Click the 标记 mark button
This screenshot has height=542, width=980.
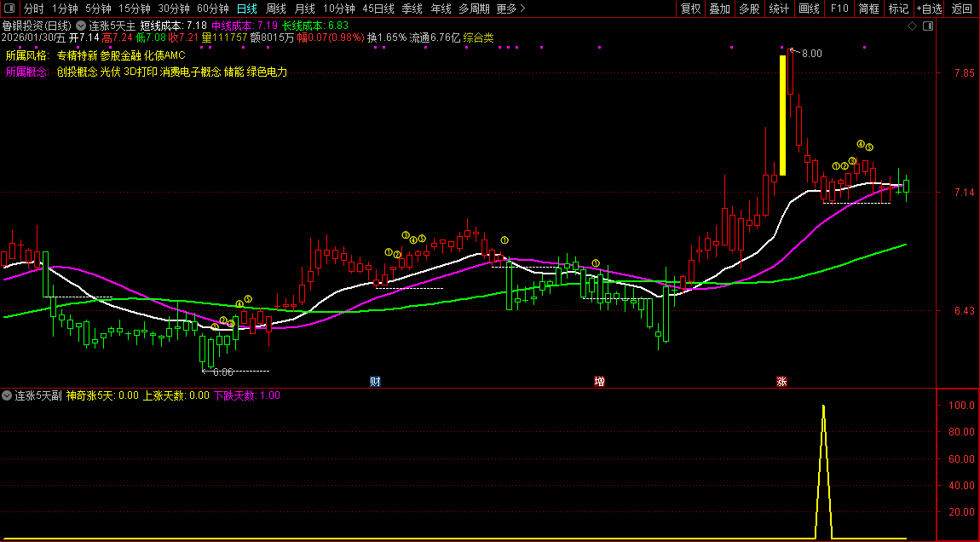click(x=898, y=9)
